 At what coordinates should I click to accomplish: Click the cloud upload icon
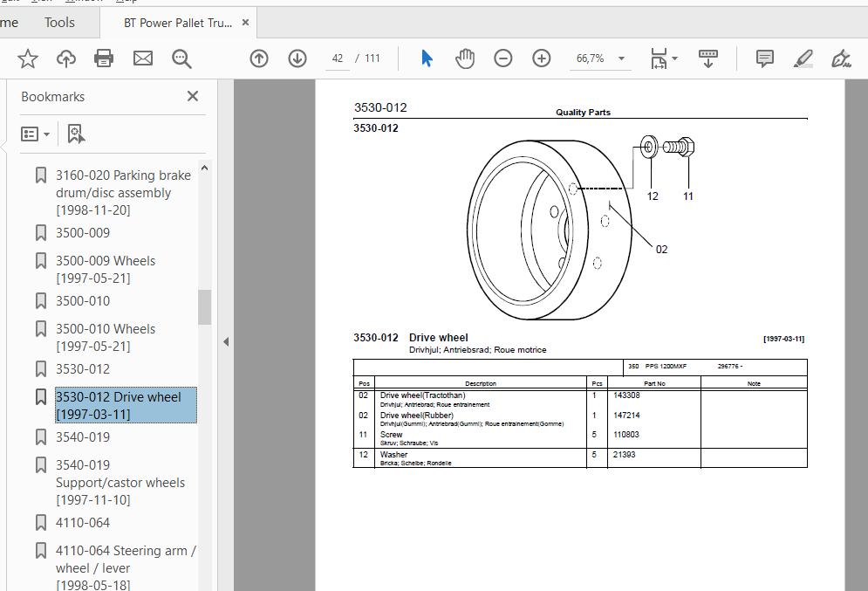[x=66, y=58]
